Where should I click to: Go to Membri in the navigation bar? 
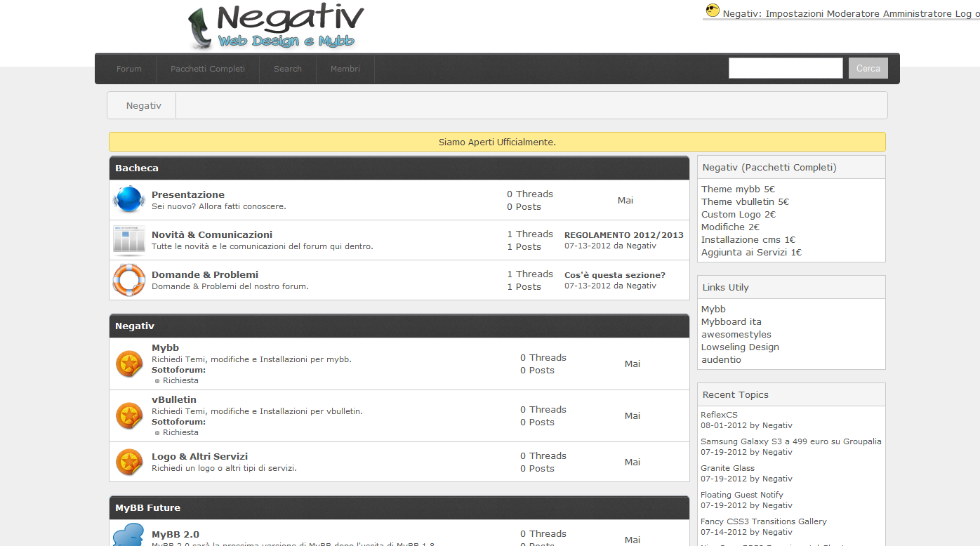pyautogui.click(x=345, y=69)
